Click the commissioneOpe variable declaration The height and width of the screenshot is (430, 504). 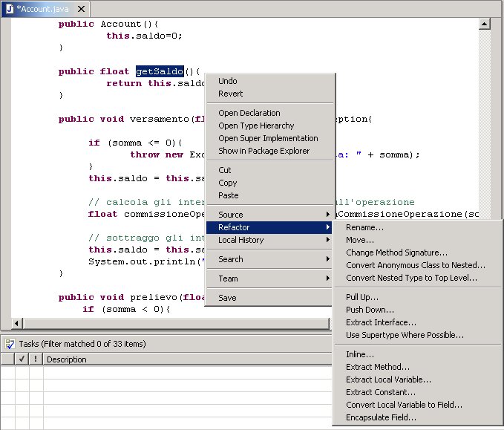click(164, 214)
